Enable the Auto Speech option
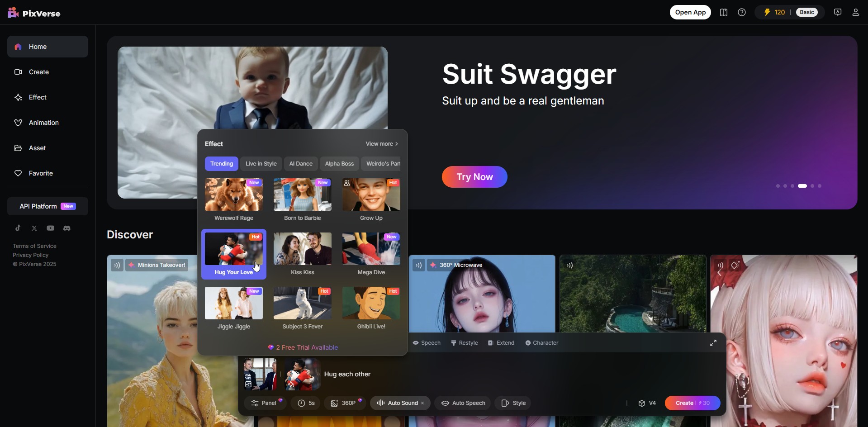The width and height of the screenshot is (868, 427). 463,403
